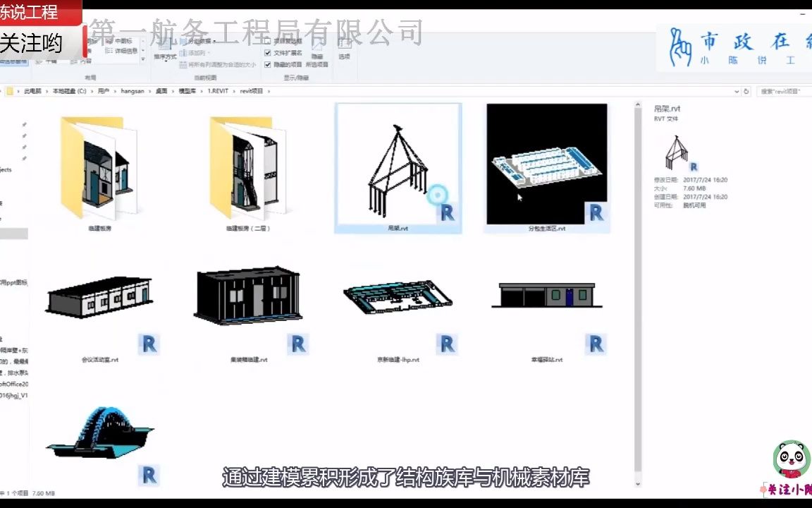Click 将所有列调整为合适的大小 size columns button

pos(218,65)
